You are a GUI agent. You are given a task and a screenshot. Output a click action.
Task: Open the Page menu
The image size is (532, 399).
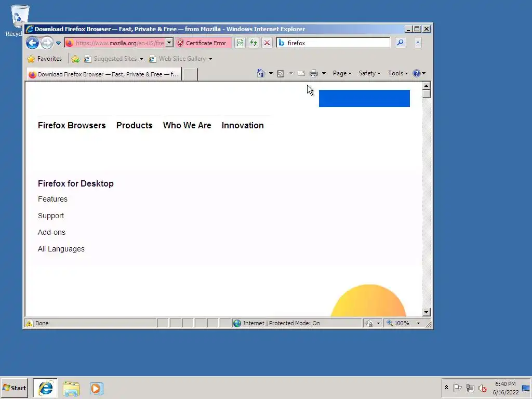(x=342, y=73)
